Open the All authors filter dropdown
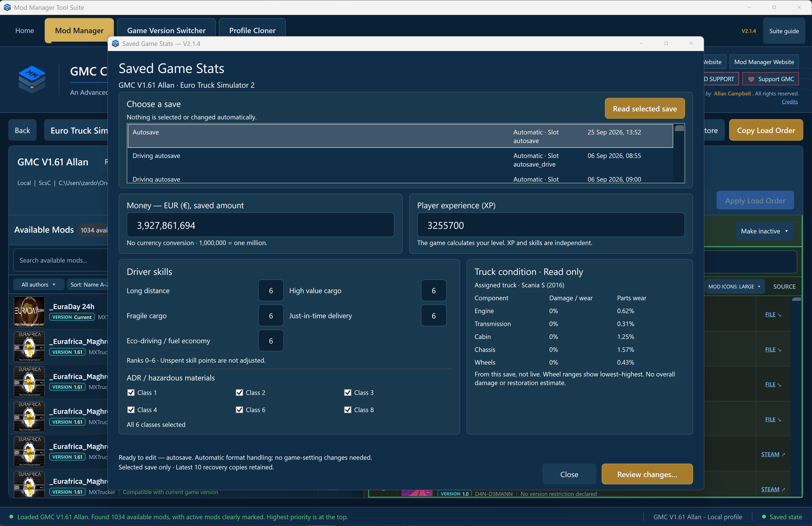 pos(39,284)
